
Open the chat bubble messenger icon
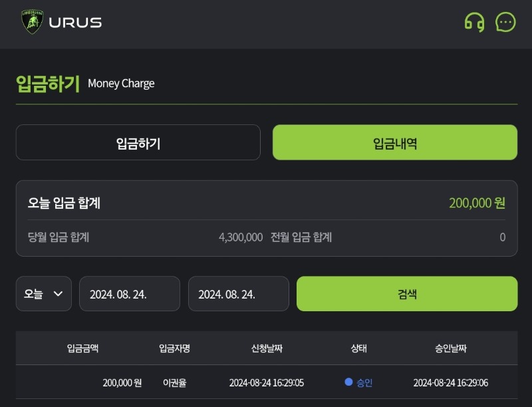coord(505,23)
